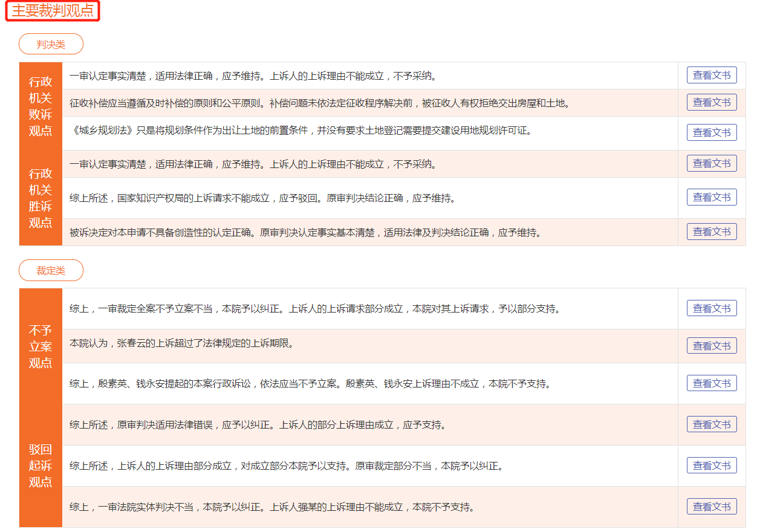View document for the 《城乡规划法》 row
Screen dimensions: 757x532
click(712, 132)
